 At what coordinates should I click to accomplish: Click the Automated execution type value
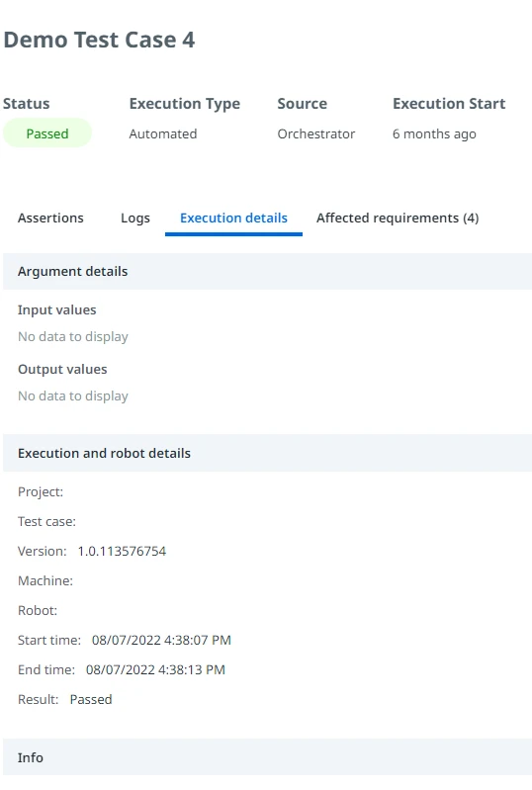[x=163, y=134]
